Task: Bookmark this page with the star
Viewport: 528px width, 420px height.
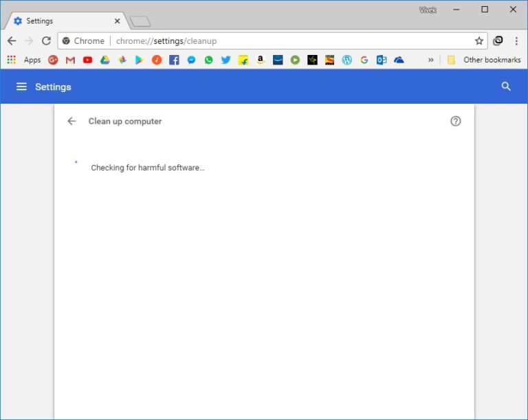Action: click(x=478, y=41)
